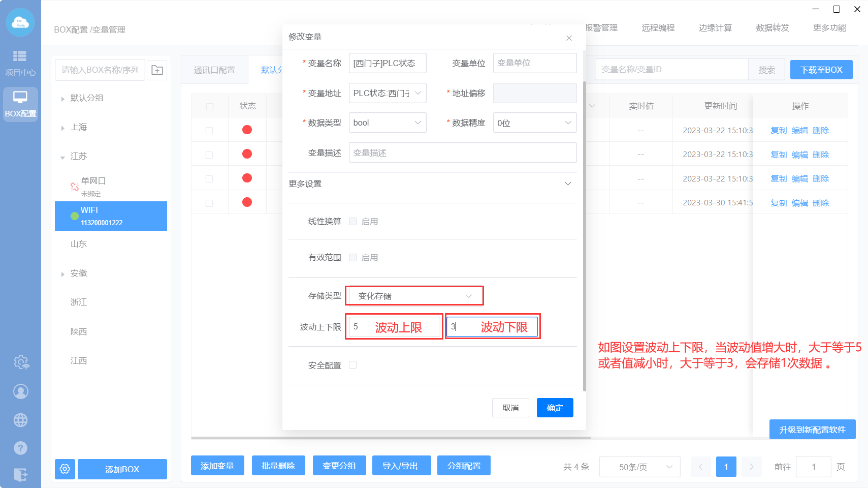This screenshot has height=488, width=868.
Task: Click the user account icon
Action: pos(21,391)
